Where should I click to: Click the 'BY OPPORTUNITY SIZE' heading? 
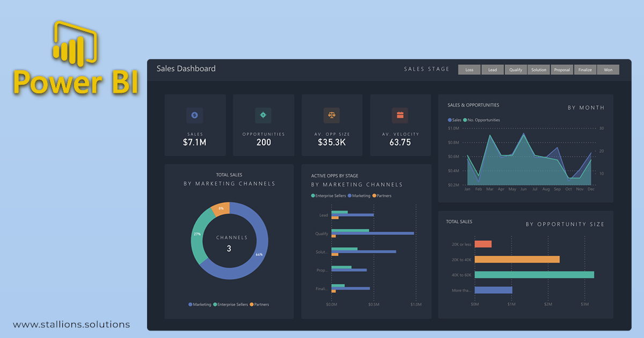[x=565, y=224]
